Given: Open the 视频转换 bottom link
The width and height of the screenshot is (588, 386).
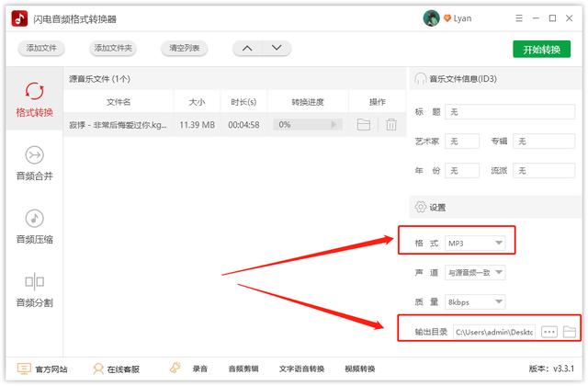Looking at the screenshot, I should click(360, 369).
